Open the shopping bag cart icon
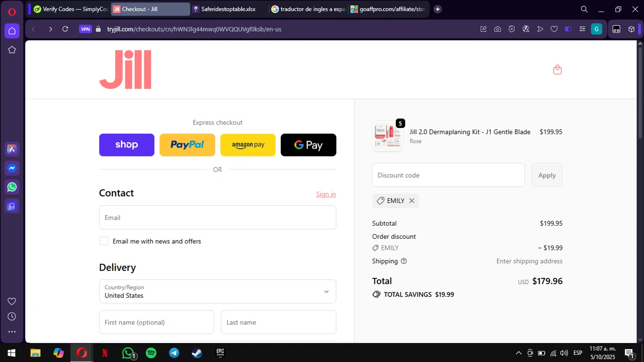 [557, 70]
